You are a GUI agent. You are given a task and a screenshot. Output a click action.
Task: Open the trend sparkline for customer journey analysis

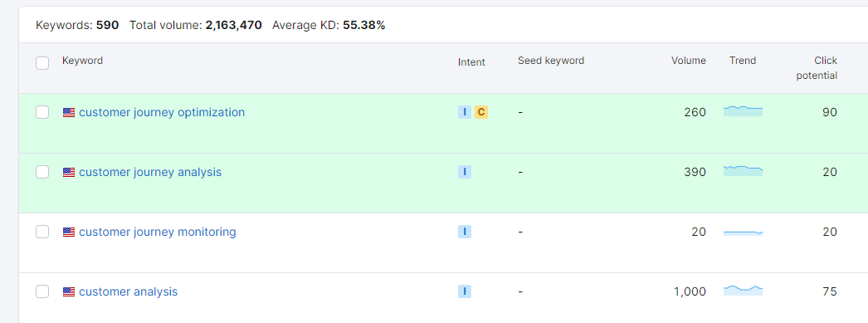[x=743, y=171]
